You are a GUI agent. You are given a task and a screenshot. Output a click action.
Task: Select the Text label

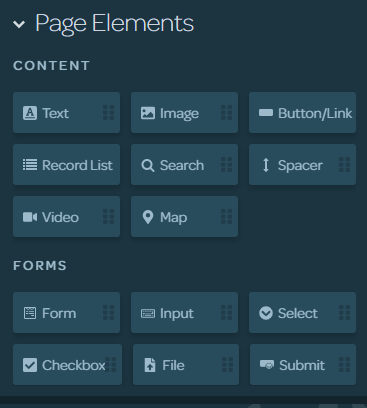point(55,113)
